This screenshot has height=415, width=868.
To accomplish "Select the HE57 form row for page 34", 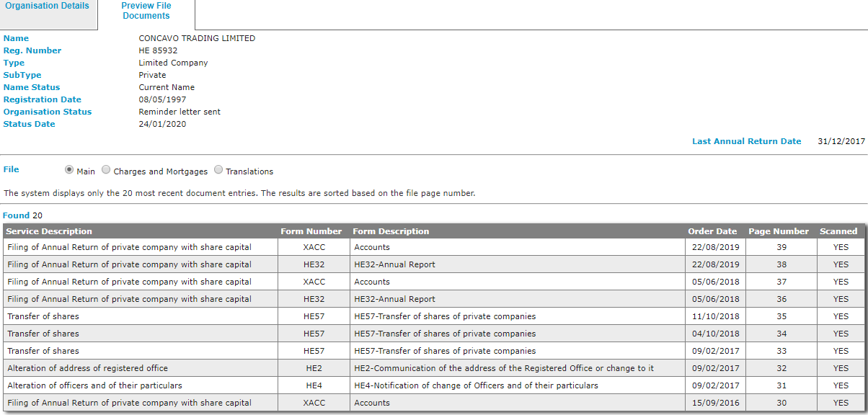I will [314, 334].
